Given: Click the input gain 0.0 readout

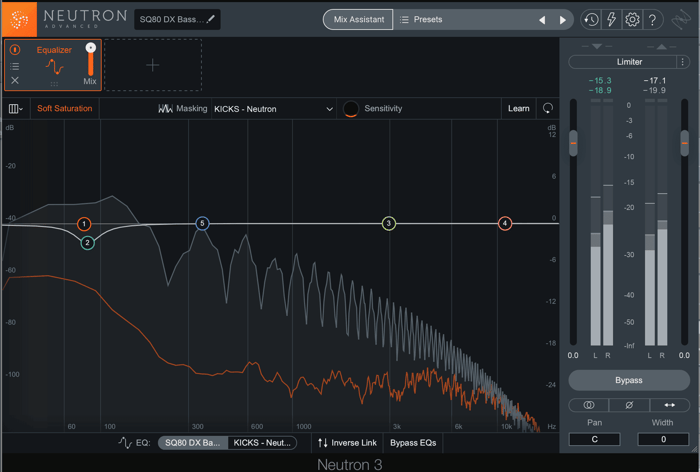Looking at the screenshot, I should [x=573, y=355].
